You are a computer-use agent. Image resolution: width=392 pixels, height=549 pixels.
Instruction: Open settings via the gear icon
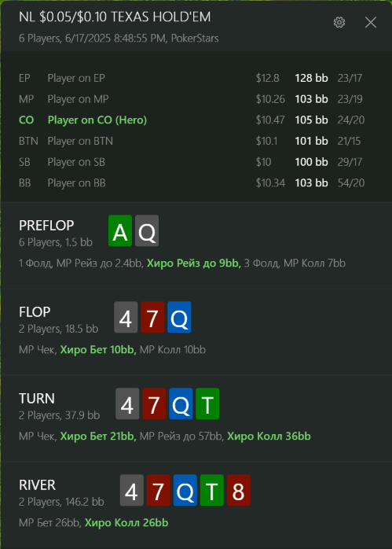[x=339, y=22]
